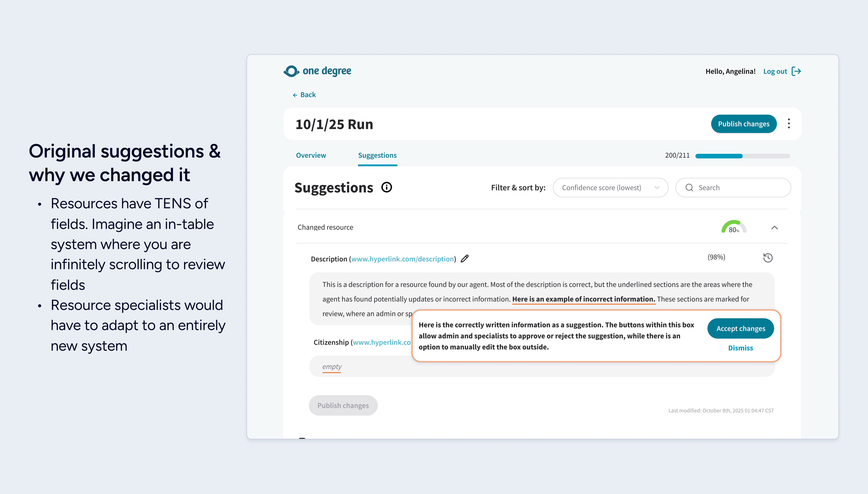Click the disabled bottom Publish changes button
The width and height of the screenshot is (868, 494).
tap(343, 405)
